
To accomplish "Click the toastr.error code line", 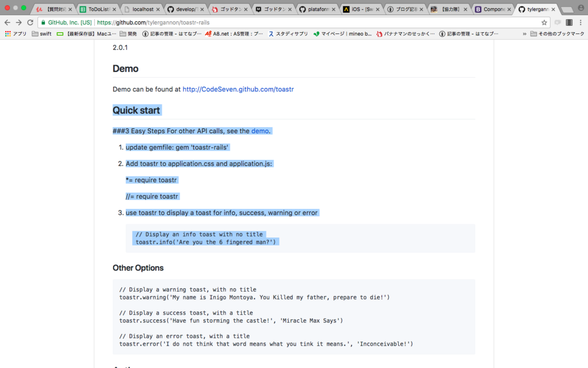I will pos(266,344).
